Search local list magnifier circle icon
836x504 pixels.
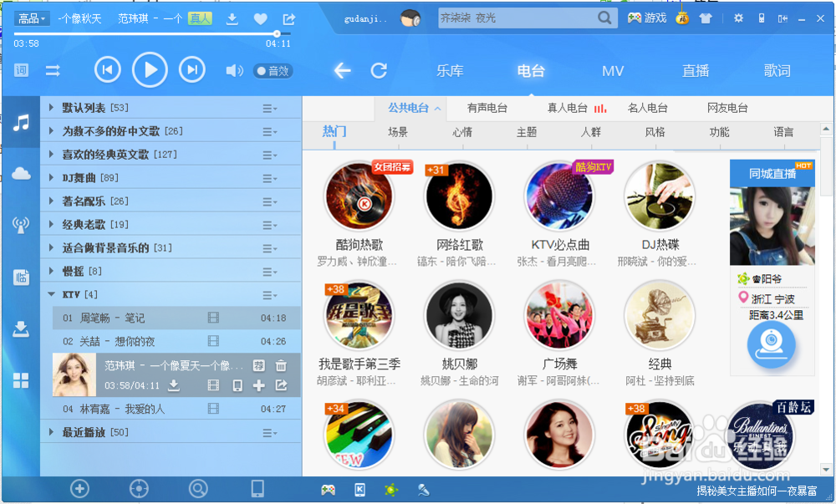(198, 489)
